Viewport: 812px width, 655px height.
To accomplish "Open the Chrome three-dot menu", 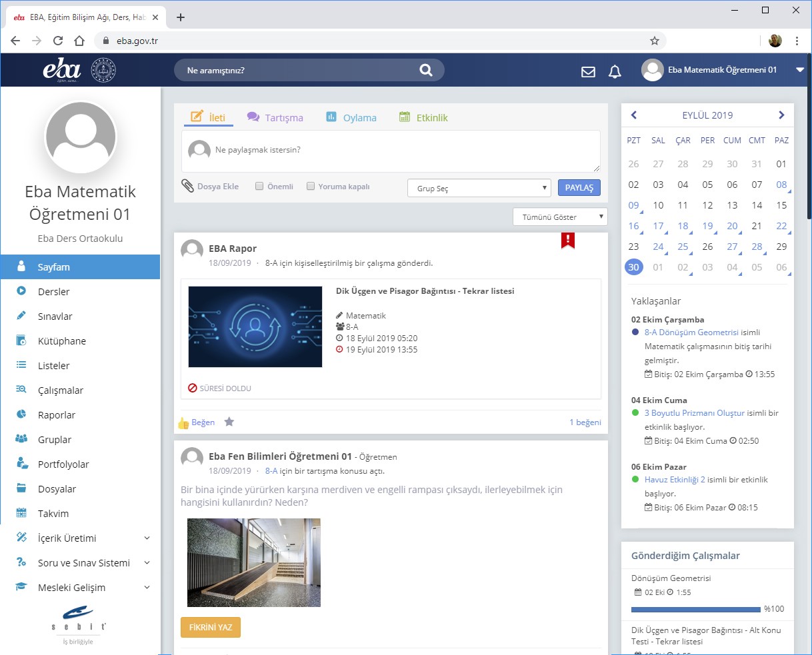I will coord(797,41).
